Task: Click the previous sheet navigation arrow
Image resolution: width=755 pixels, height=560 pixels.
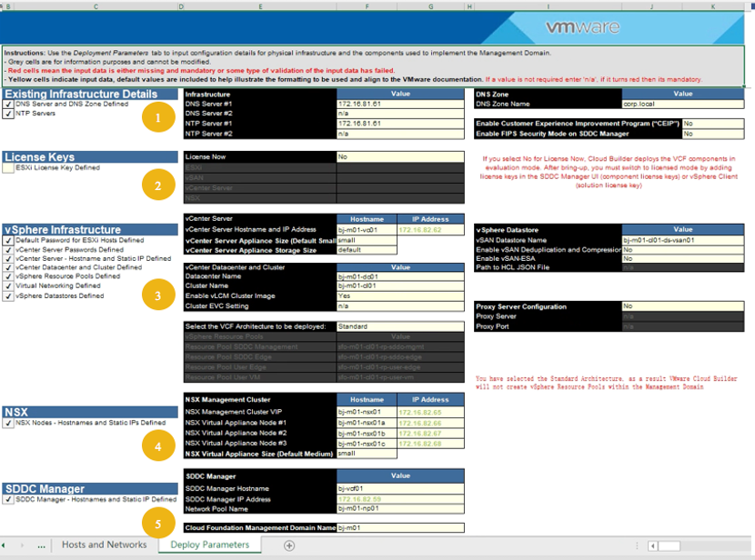Action: point(4,545)
